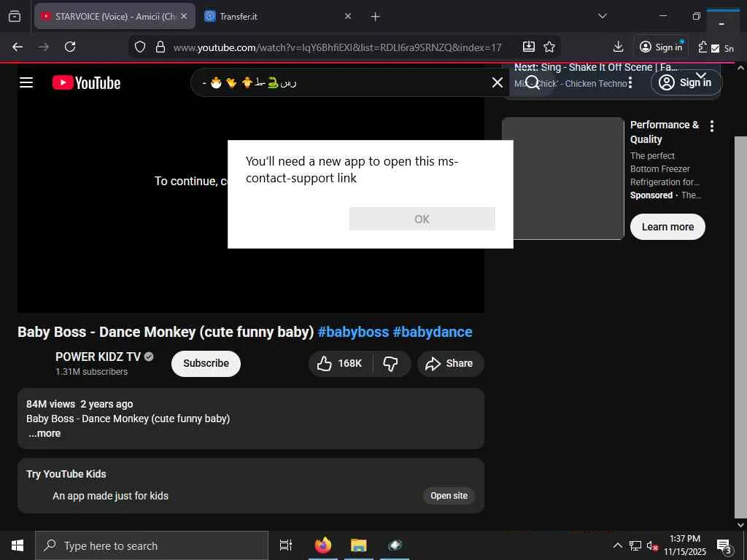Close the Transfer.it tab
The image size is (747, 560).
tap(348, 16)
